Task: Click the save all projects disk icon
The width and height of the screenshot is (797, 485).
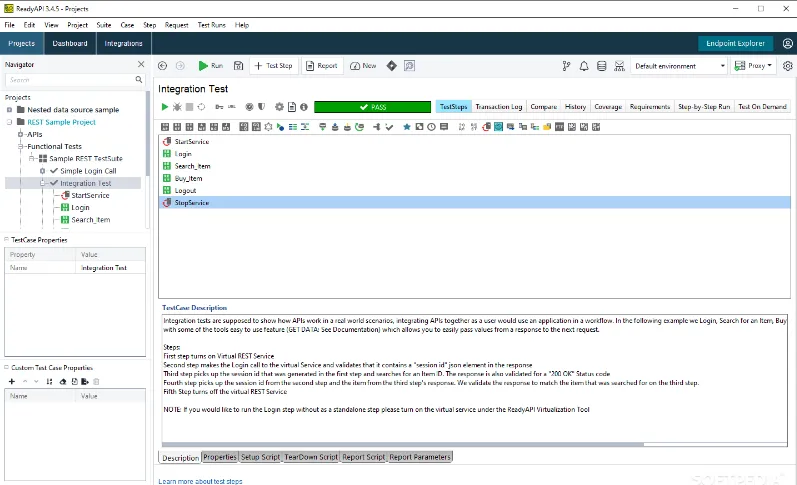Action: tap(238, 66)
